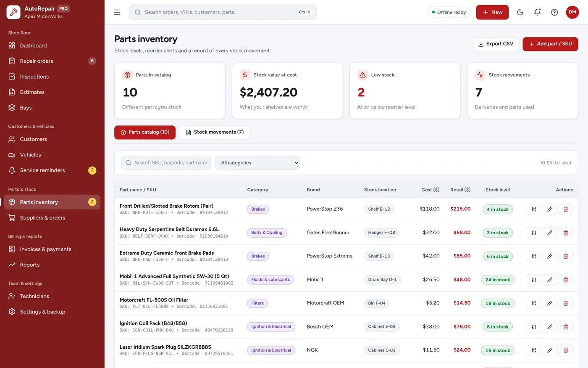588x368 pixels.
Task: Open Reports from the sidebar
Action: 52,265
